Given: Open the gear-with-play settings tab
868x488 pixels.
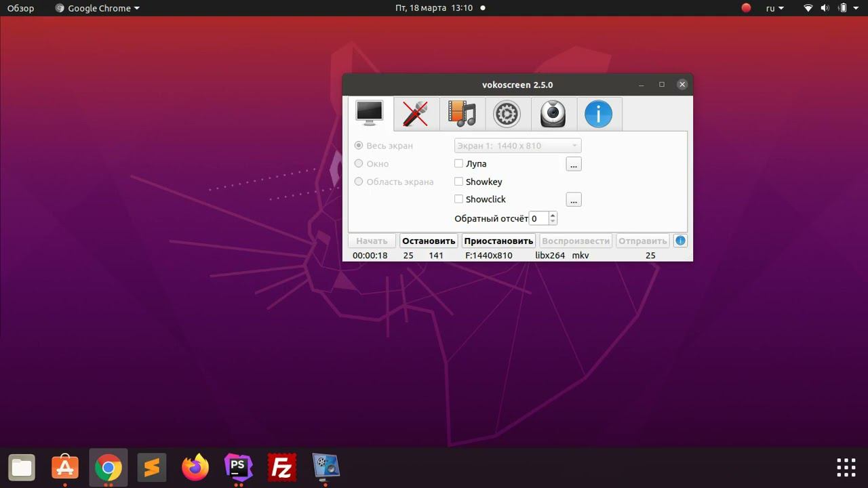Looking at the screenshot, I should (x=507, y=114).
